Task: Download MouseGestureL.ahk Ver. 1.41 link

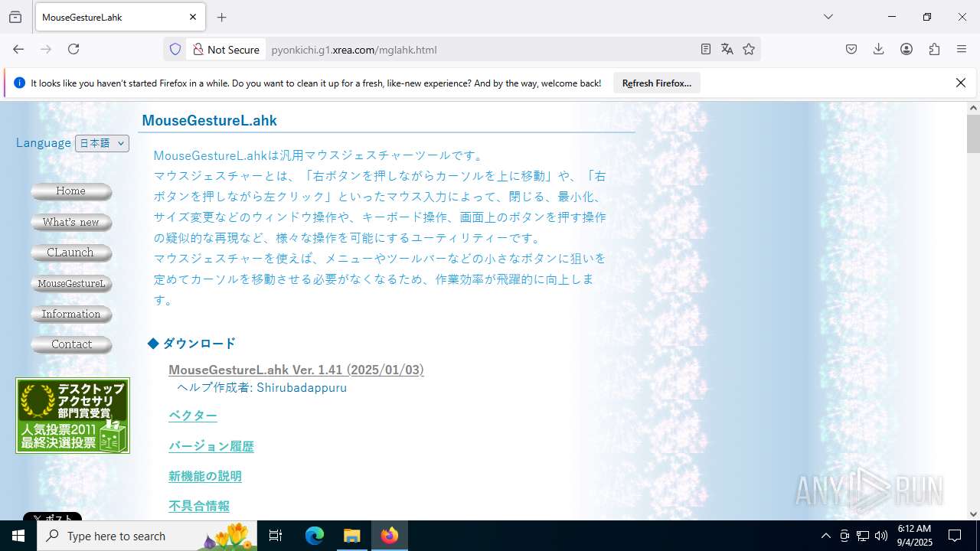Action: tap(296, 370)
